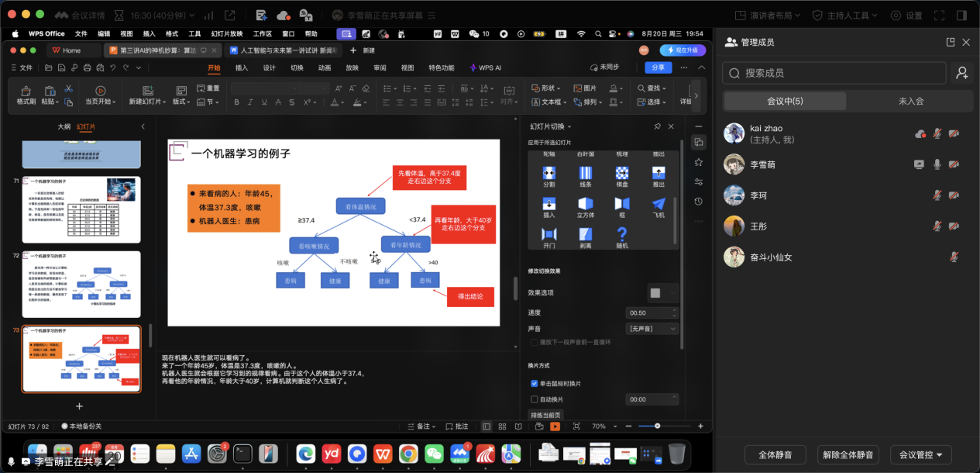Pick the 随机 random transition icon
The width and height of the screenshot is (980, 473).
[x=621, y=234]
